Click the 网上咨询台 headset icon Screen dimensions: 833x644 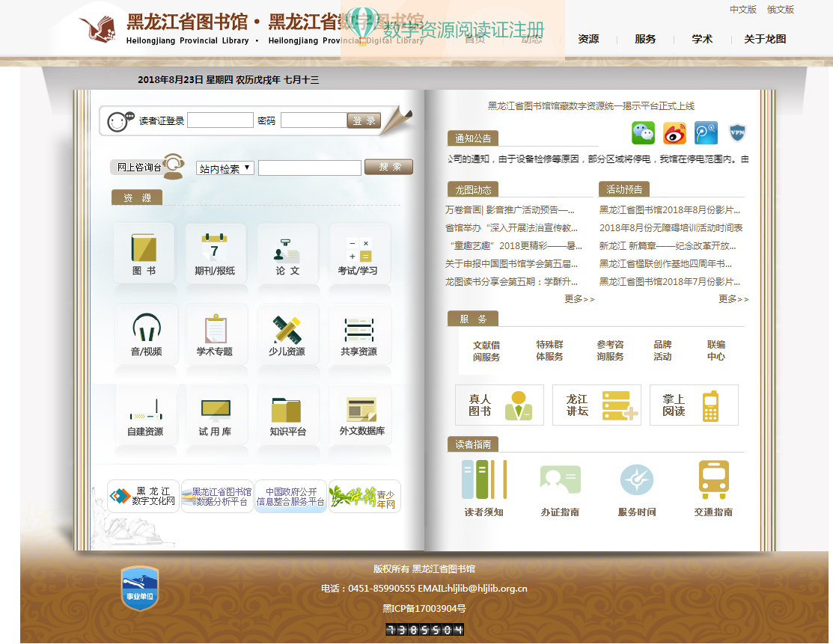[174, 165]
